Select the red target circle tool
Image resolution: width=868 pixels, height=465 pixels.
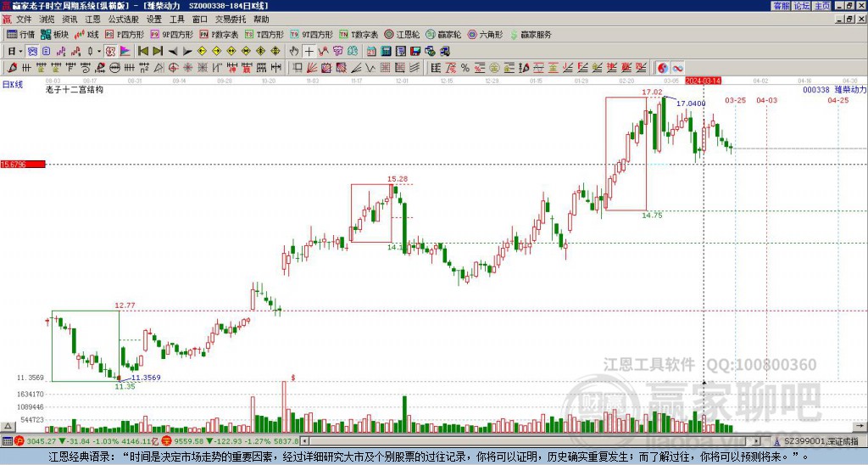[173, 68]
